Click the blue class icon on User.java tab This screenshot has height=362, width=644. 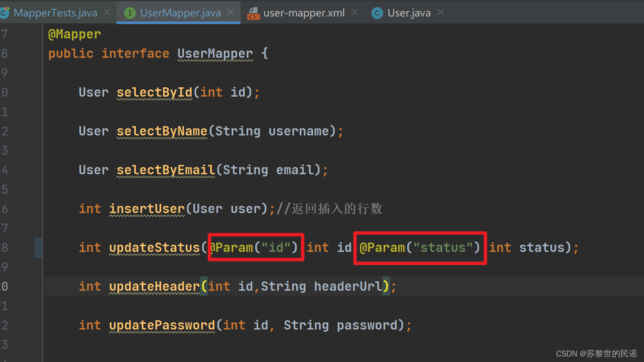[x=376, y=13]
